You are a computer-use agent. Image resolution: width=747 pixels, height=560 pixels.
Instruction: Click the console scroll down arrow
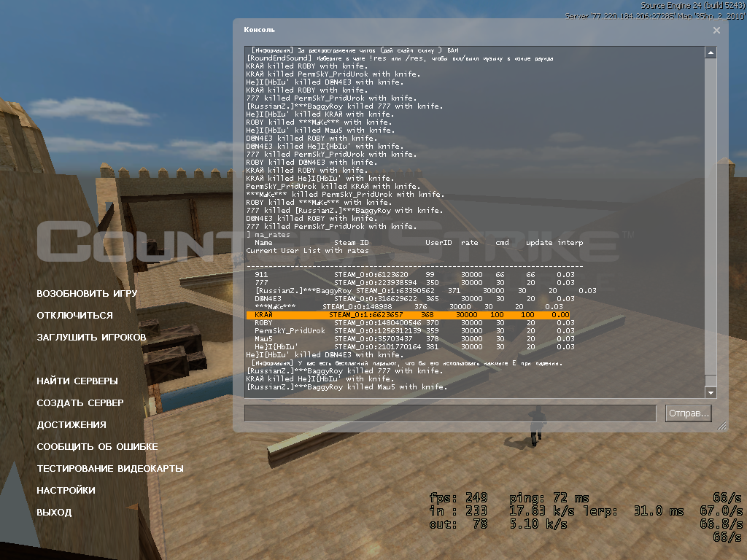pyautogui.click(x=711, y=392)
